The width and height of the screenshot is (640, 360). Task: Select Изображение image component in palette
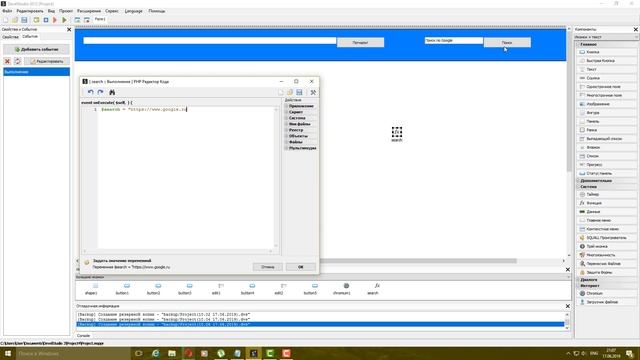(x=606, y=104)
